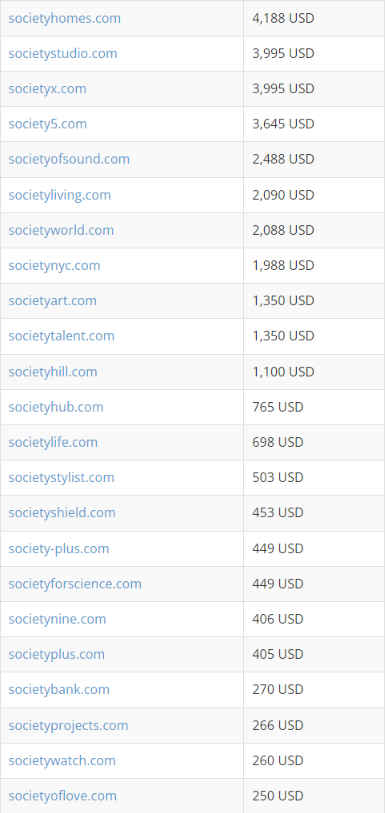
Task: Visit societyofsound.com link
Action: pos(69,160)
